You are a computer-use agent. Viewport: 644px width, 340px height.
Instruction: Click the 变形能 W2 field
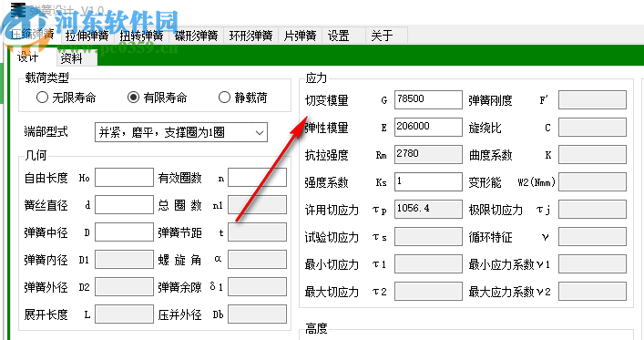click(x=592, y=181)
